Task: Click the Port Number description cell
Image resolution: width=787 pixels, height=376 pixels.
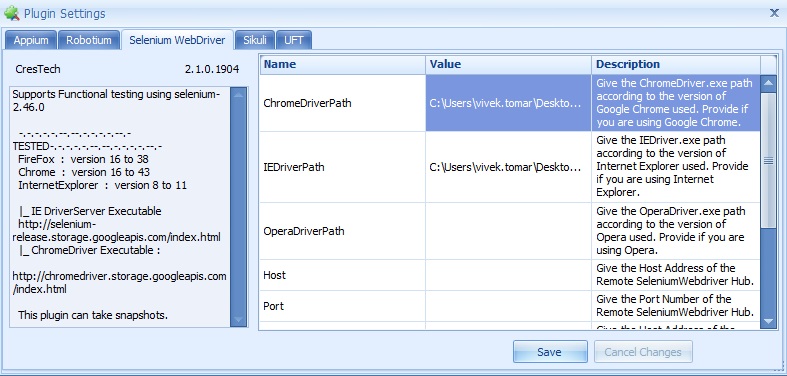Action: click(x=676, y=306)
